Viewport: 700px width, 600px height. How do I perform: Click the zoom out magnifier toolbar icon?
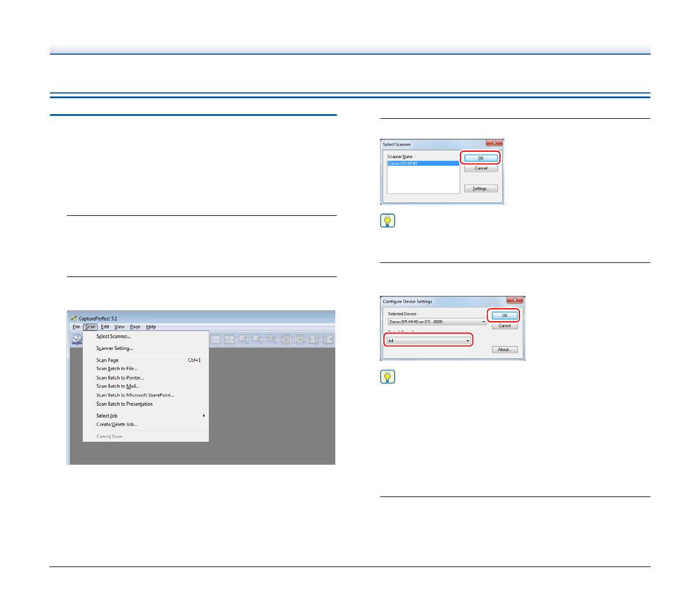pos(257,339)
